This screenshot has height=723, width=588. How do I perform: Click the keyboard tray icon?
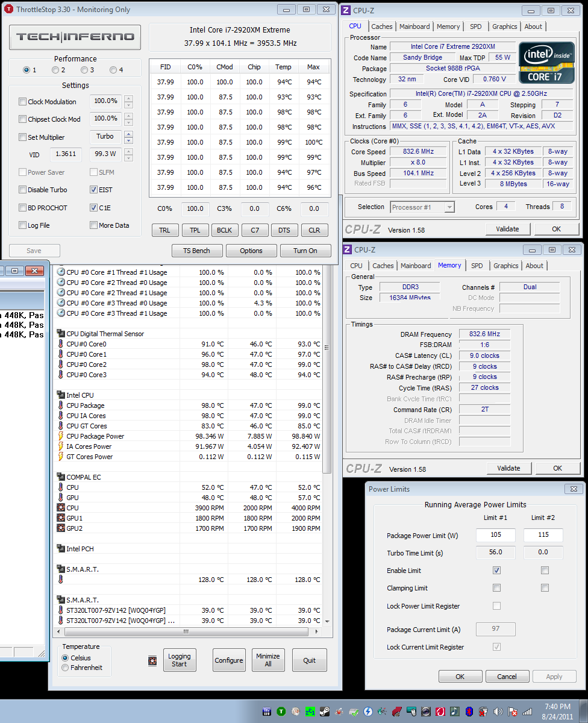coord(411,712)
